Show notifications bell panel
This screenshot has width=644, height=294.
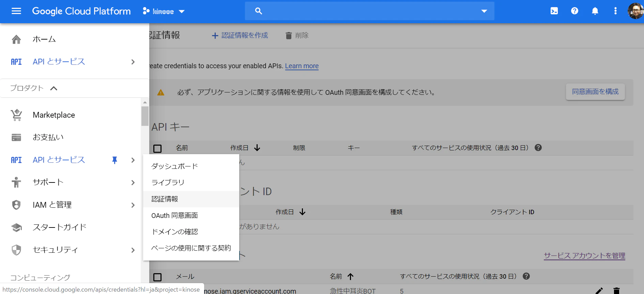coord(595,11)
